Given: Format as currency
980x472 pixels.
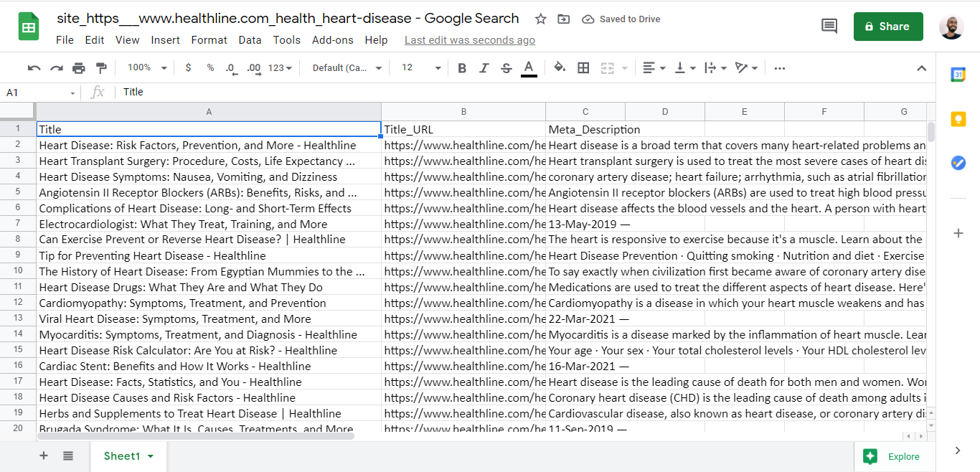Looking at the screenshot, I should tap(188, 67).
